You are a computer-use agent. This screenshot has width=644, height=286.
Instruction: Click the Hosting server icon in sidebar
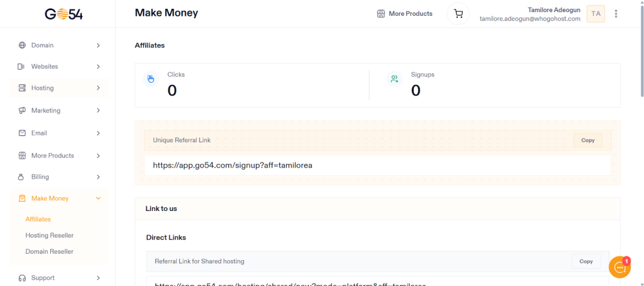pos(22,88)
